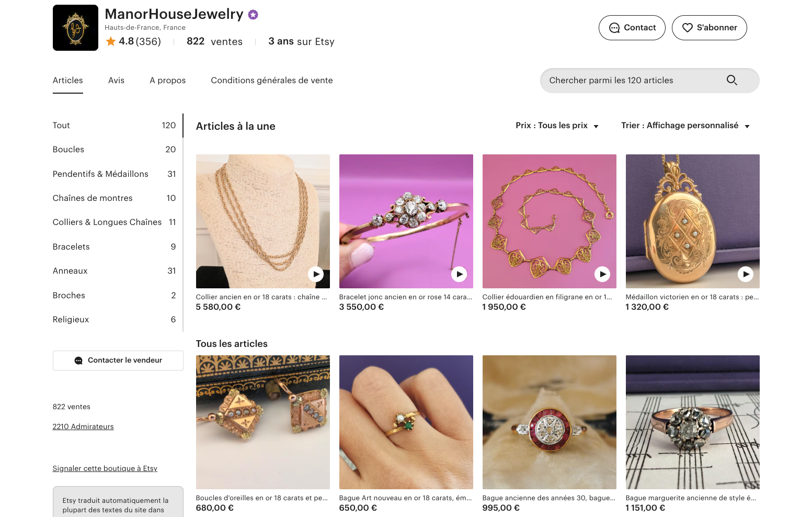Click the purple star seller badge
Image resolution: width=812 pixels, height=517 pixels.
point(253,15)
